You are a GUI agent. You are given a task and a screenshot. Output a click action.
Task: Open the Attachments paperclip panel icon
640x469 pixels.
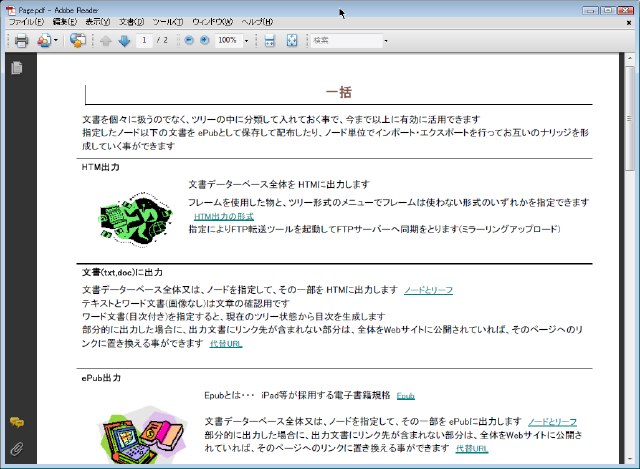pyautogui.click(x=17, y=449)
